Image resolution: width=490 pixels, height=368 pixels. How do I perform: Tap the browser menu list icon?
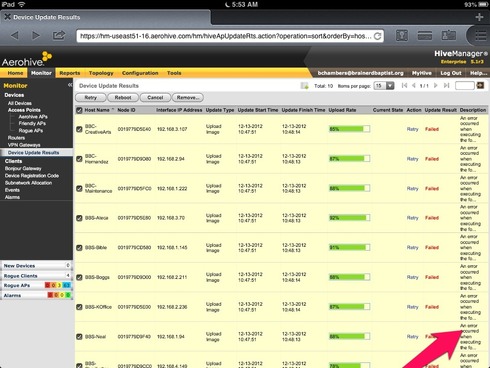[480, 36]
